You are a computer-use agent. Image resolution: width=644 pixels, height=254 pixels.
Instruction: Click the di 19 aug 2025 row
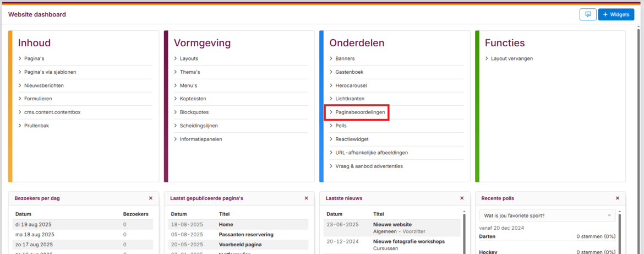pyautogui.click(x=83, y=224)
